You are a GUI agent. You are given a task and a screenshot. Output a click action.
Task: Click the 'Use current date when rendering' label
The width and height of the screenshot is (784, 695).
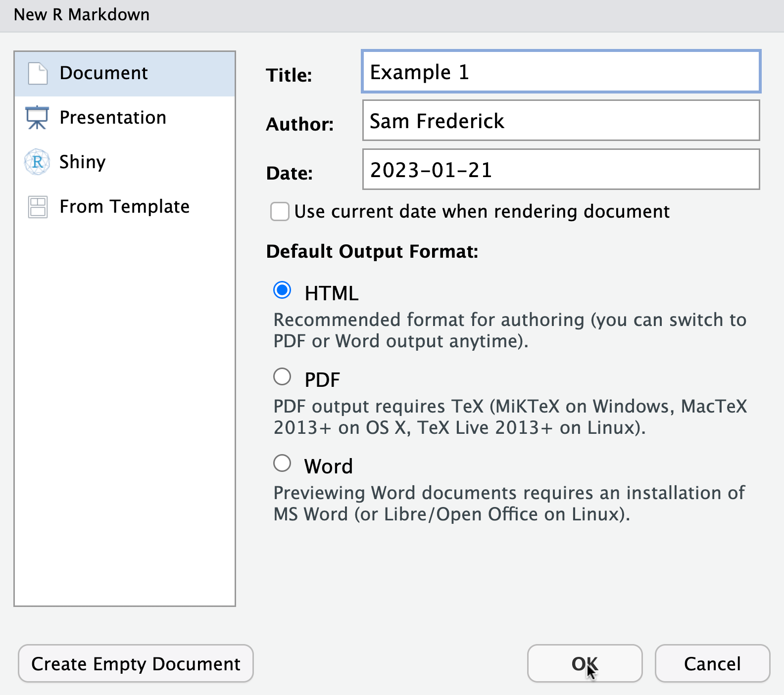482,212
